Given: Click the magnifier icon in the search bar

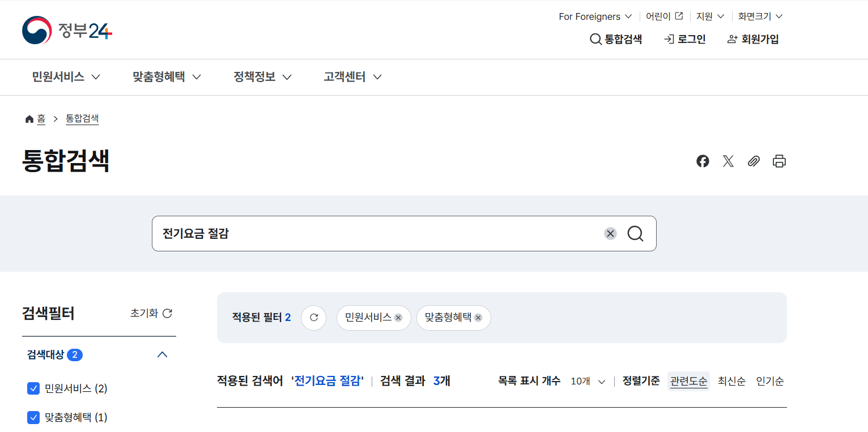Looking at the screenshot, I should (x=635, y=233).
